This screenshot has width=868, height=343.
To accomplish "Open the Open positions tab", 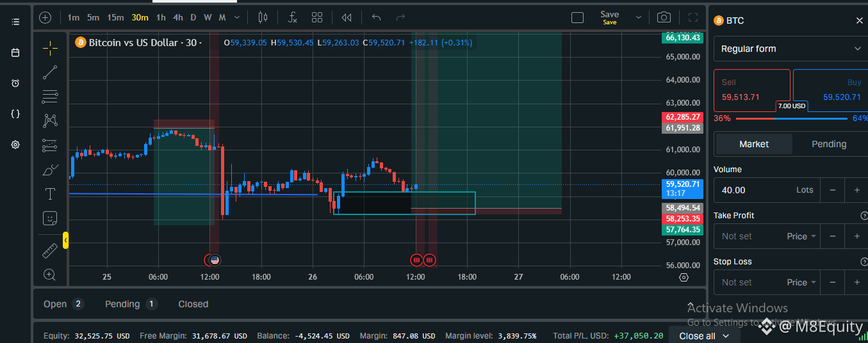I will 63,304.
